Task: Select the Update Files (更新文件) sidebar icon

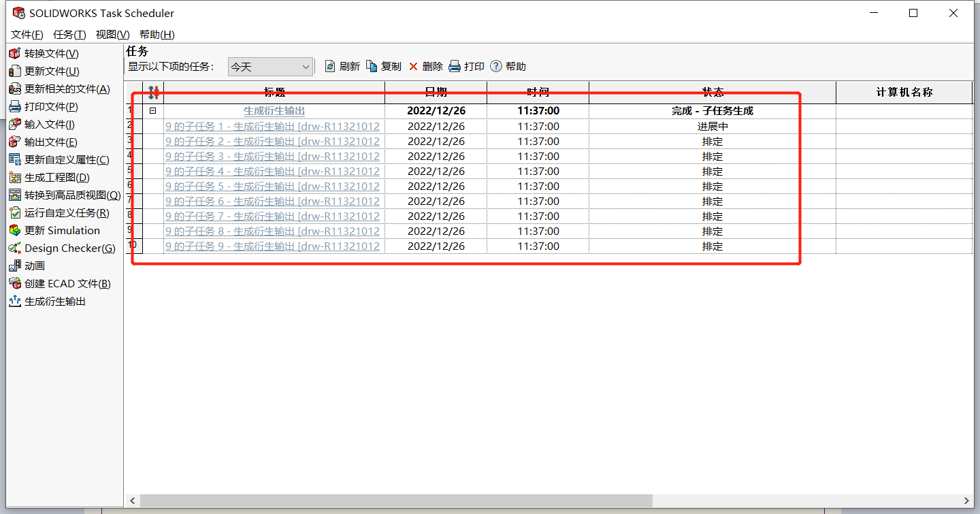Action: (14, 71)
